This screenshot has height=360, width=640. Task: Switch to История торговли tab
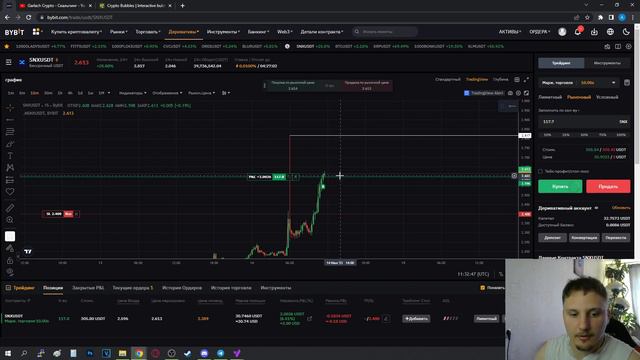tap(231, 288)
